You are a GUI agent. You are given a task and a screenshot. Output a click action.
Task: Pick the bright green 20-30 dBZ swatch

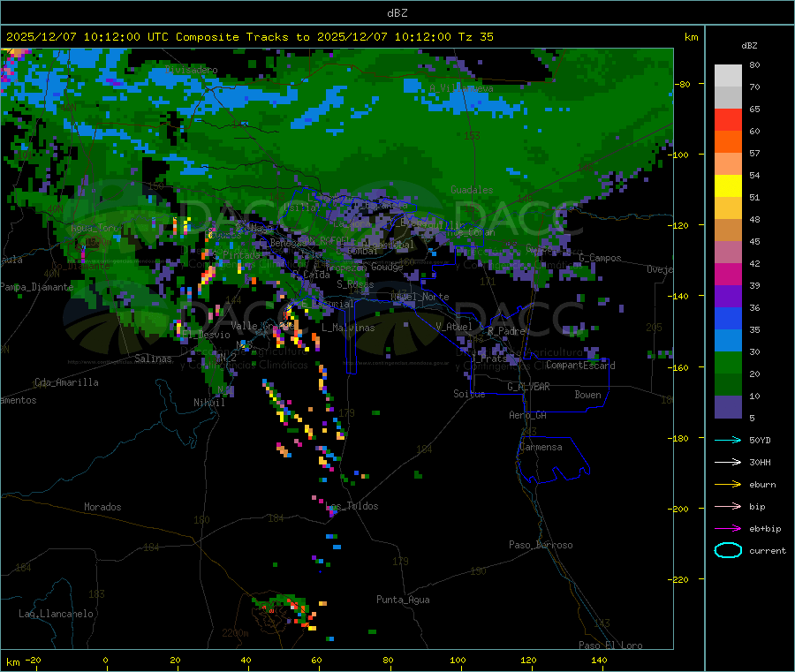pos(728,363)
